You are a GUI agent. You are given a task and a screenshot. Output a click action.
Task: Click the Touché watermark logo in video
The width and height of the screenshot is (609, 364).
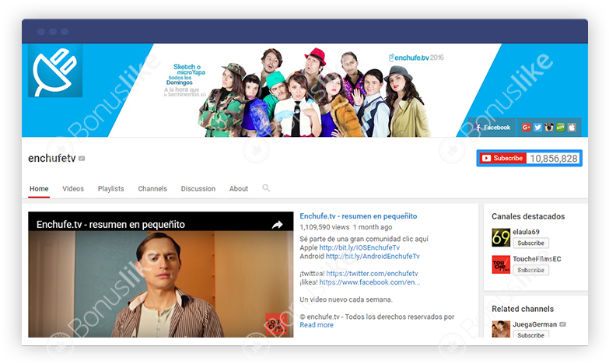pos(276,324)
